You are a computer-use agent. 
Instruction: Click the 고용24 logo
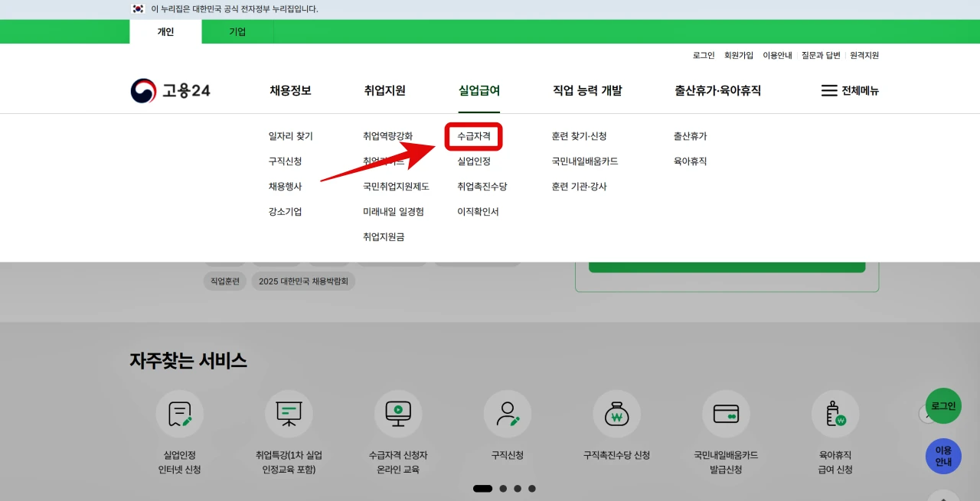tap(170, 90)
